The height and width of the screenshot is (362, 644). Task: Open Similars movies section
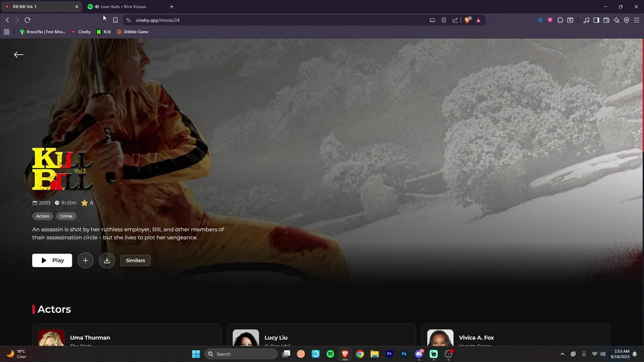[135, 260]
